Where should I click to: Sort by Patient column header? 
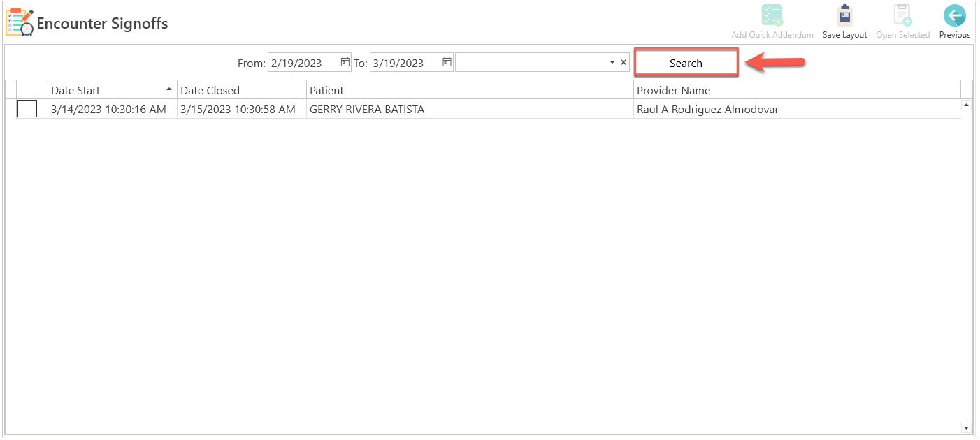(x=470, y=90)
